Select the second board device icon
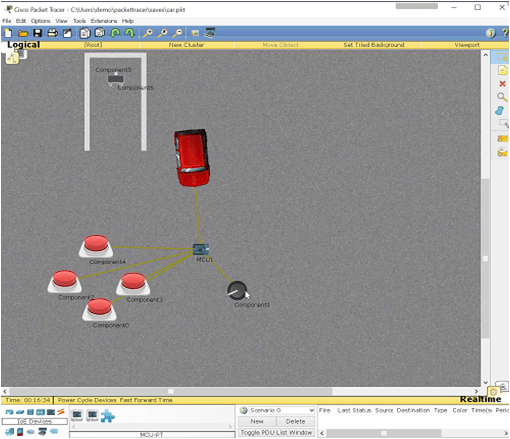Screen dimensions: 510x439 [x=92, y=415]
